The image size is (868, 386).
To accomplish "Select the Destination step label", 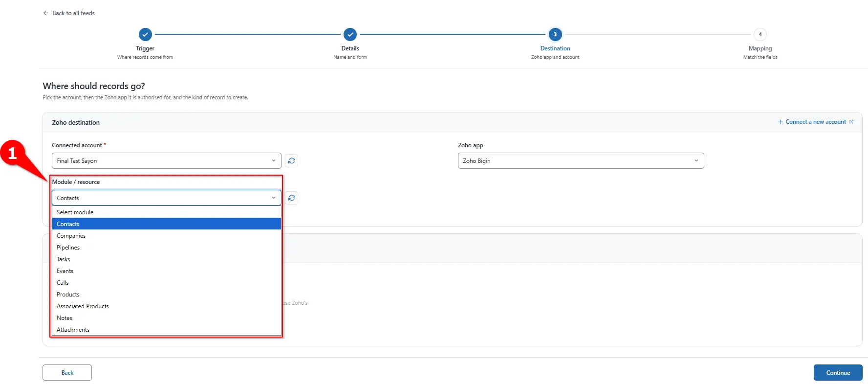I will 555,48.
